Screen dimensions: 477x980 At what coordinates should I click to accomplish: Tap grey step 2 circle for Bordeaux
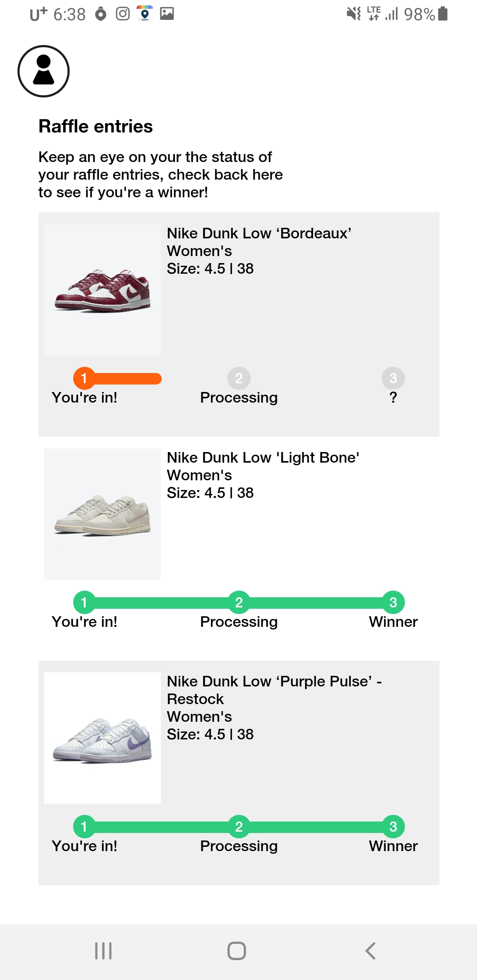click(x=239, y=378)
